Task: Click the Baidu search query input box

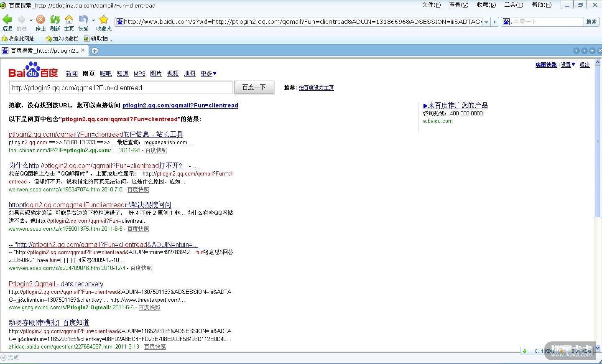Action: click(x=120, y=88)
